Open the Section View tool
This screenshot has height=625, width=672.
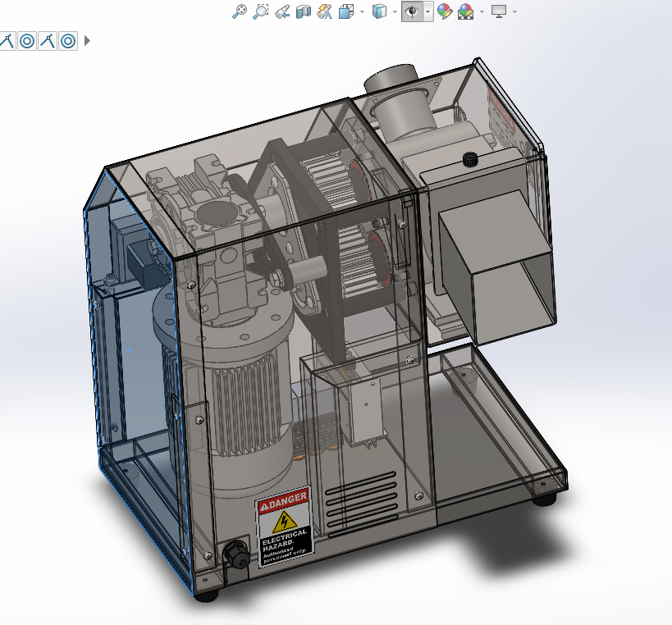pyautogui.click(x=304, y=11)
